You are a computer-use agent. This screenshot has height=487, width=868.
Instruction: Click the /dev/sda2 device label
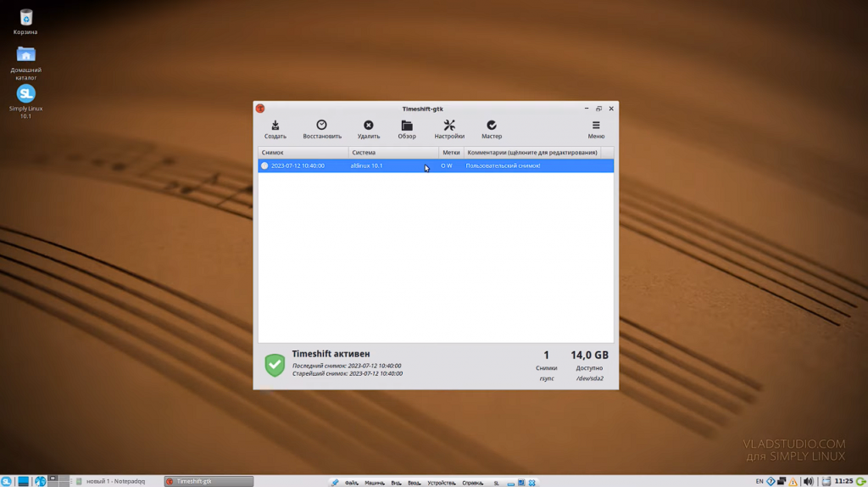coord(590,378)
